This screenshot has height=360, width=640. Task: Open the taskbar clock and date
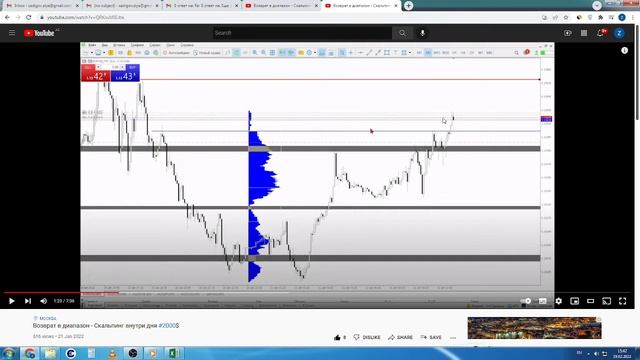(622, 353)
